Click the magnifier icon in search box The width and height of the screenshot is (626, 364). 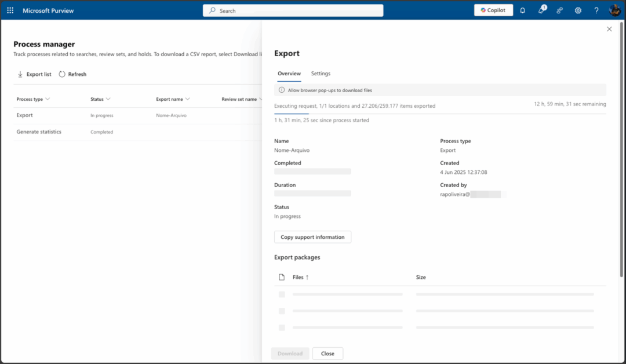212,10
